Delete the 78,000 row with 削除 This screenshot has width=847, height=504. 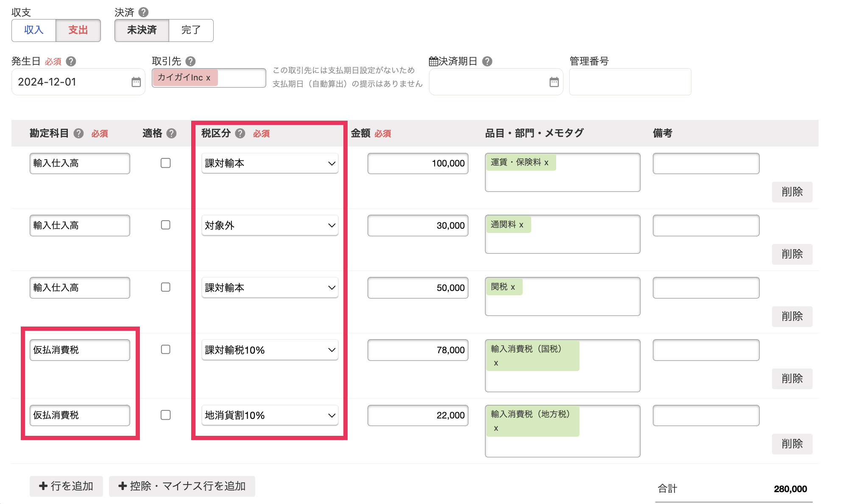792,379
